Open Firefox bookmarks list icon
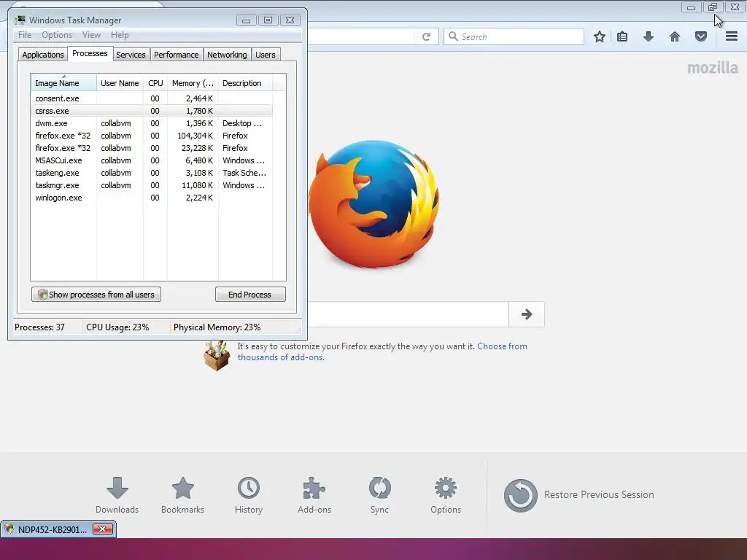The height and width of the screenshot is (560, 747). 622,36
